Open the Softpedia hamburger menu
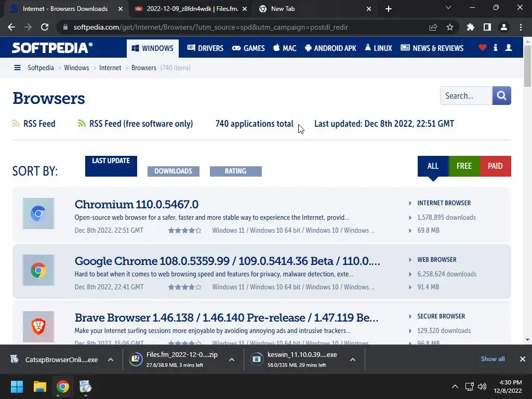 click(x=17, y=68)
